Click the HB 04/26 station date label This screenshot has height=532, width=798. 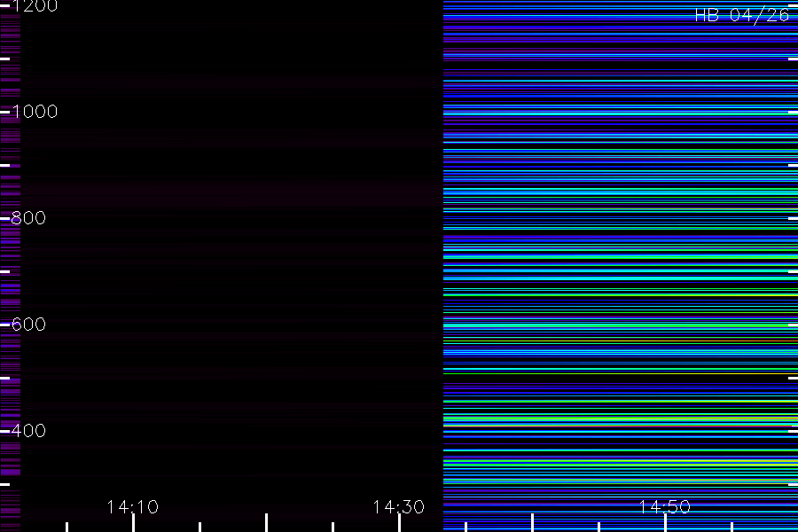[x=742, y=15]
